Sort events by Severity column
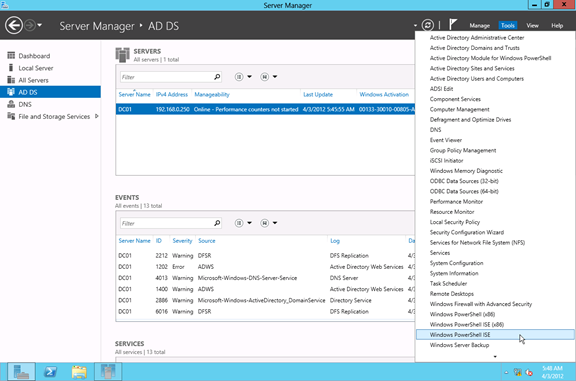The width and height of the screenshot is (576, 381). [x=182, y=241]
